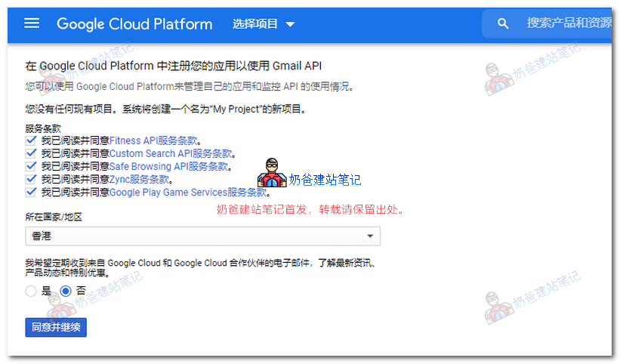Click the 同意并继续 button
This screenshot has height=364, width=620.
(56, 327)
